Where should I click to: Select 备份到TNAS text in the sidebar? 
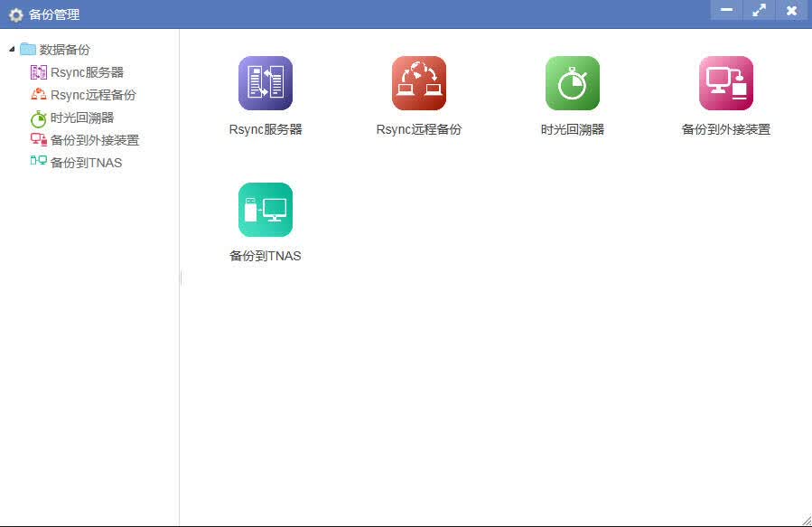point(86,163)
